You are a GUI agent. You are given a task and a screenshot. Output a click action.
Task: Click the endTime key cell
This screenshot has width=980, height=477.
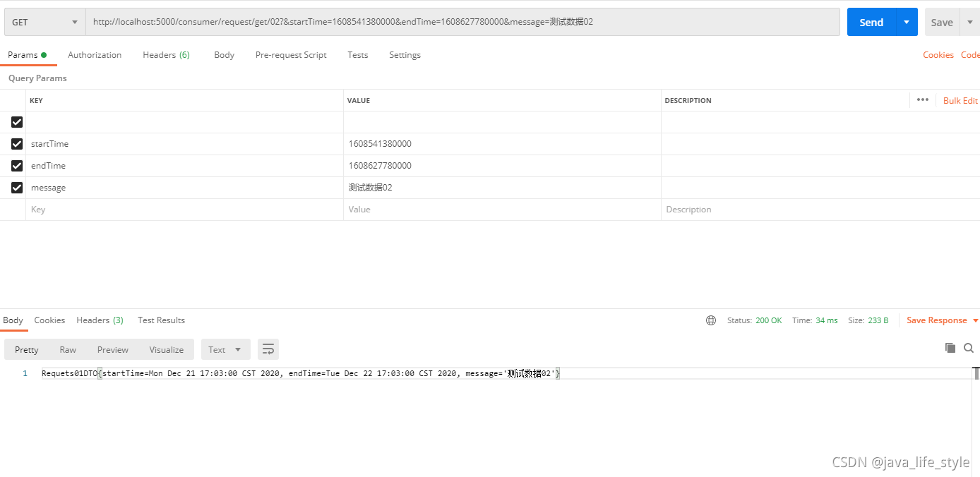point(184,166)
